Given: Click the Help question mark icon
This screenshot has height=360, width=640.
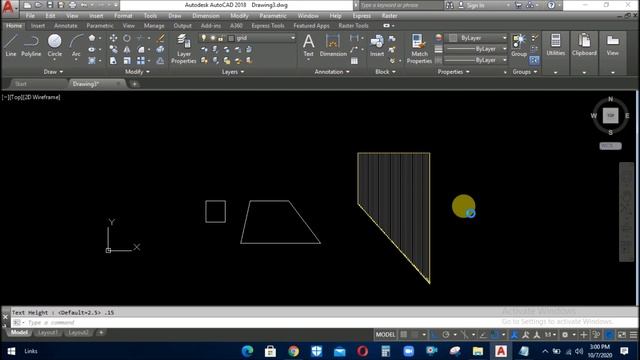Looking at the screenshot, I should 551,5.
